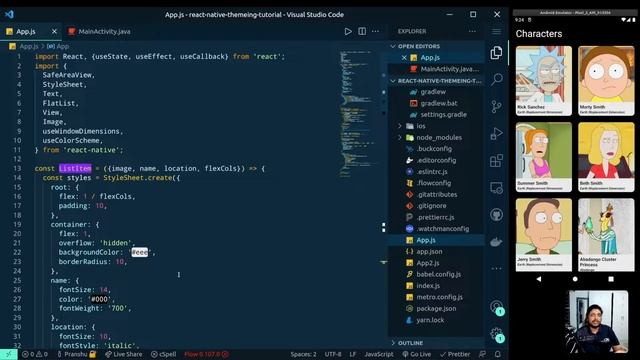This screenshot has width=640, height=360.
Task: Collapse REACT-NATIVE-THEMEING-T... folder section
Action: (436, 81)
